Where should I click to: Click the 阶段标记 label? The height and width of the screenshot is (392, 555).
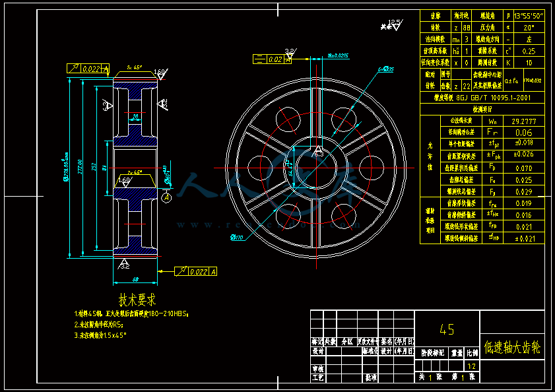click(x=432, y=352)
